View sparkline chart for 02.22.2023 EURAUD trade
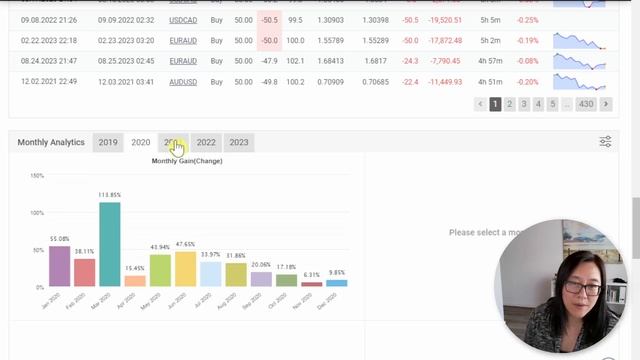The image size is (640, 360). click(x=579, y=41)
